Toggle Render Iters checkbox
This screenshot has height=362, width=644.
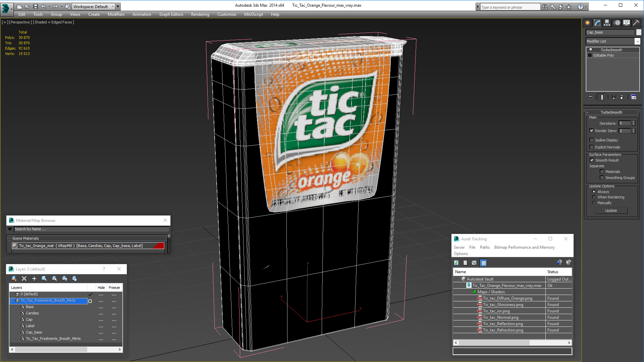[x=591, y=131]
